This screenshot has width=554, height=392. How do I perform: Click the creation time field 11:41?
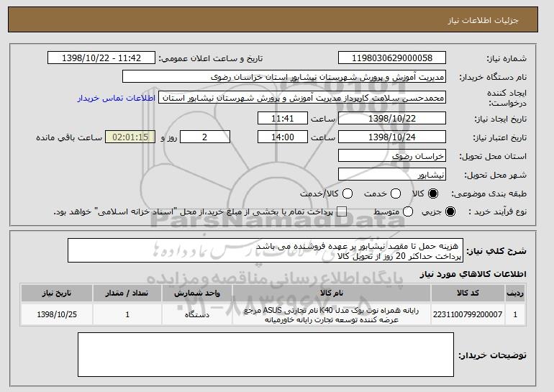click(283, 118)
